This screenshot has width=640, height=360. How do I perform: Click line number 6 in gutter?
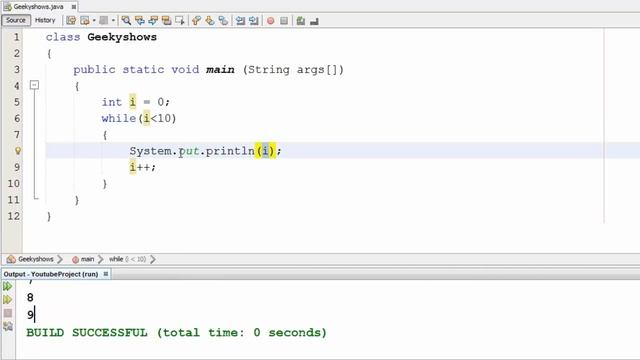[x=17, y=118]
